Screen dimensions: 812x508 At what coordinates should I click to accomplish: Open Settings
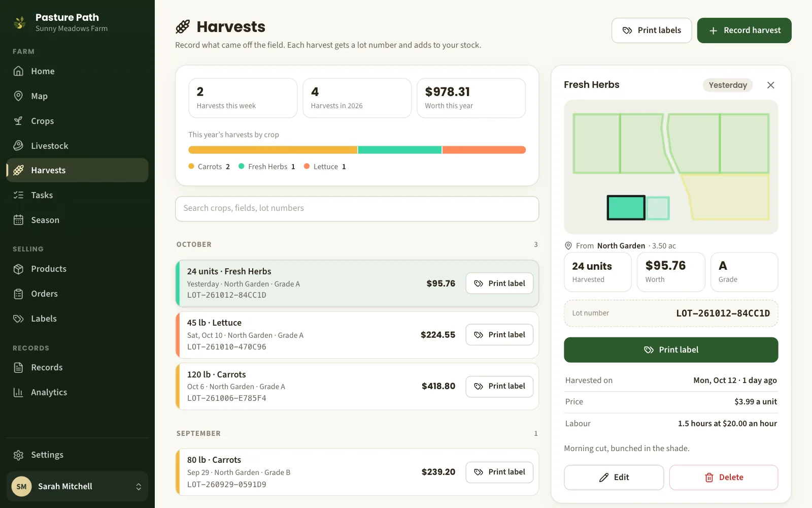click(77, 455)
